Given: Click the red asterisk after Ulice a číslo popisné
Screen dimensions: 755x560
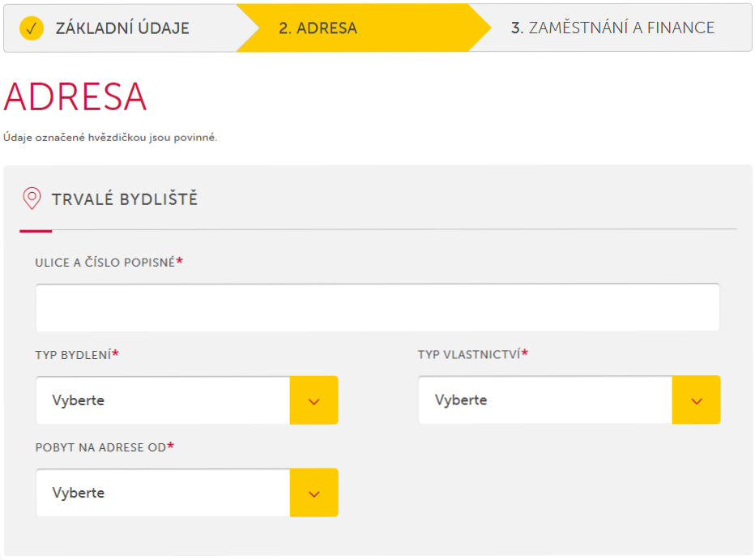Looking at the screenshot, I should (x=180, y=262).
